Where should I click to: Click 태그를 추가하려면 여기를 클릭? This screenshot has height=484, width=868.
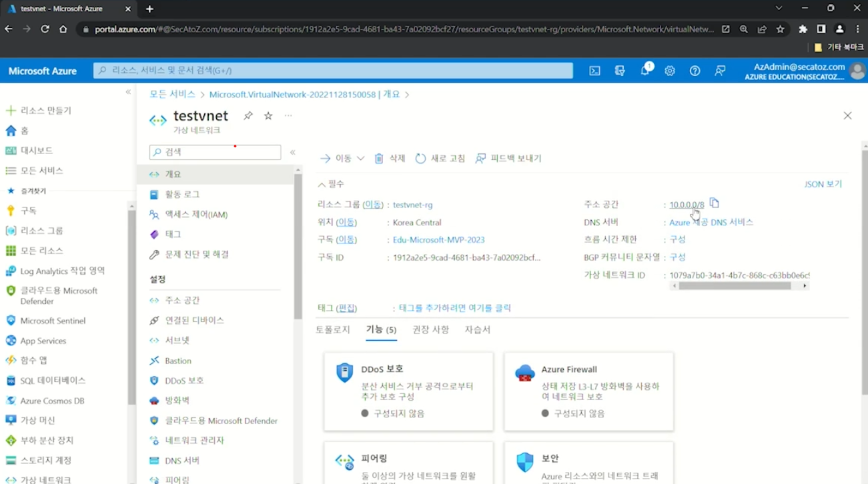coord(455,308)
